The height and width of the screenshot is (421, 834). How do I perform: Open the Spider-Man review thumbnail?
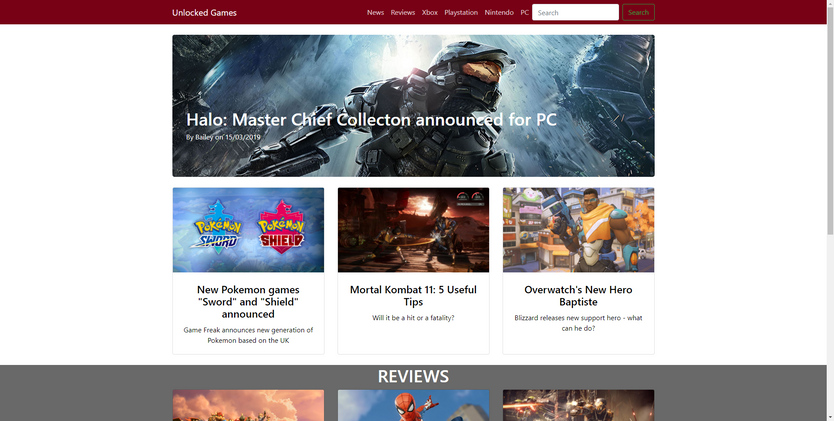[413, 405]
